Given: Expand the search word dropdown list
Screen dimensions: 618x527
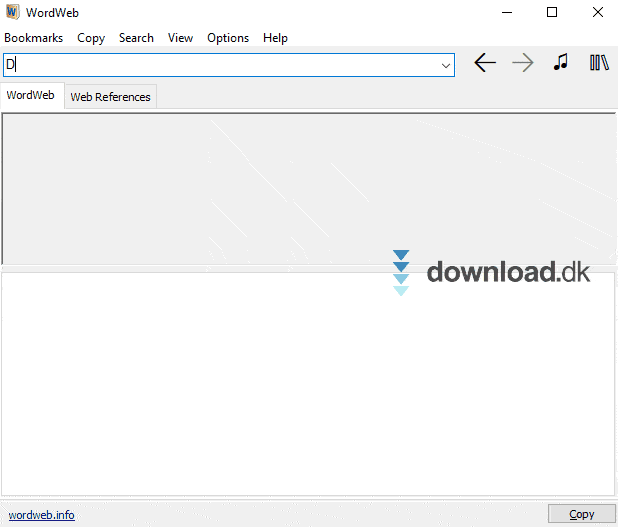Looking at the screenshot, I should [x=446, y=65].
